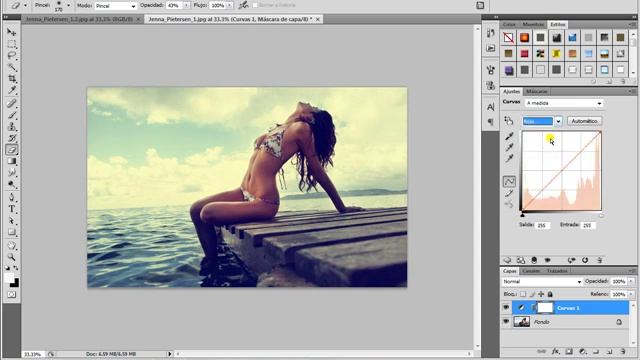This screenshot has width=640, height=360.
Task: Select the Dodge tool
Action: coord(12,184)
